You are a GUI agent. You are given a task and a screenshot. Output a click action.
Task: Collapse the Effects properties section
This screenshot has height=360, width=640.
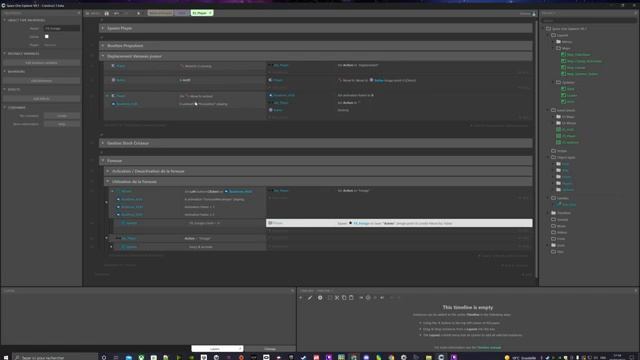click(x=4, y=89)
